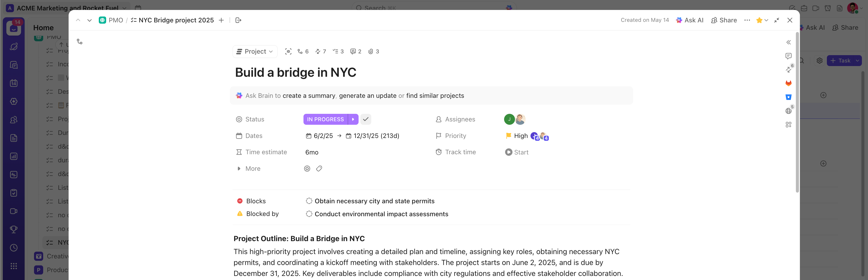
Task: Start time tracking on the task
Action: click(517, 152)
